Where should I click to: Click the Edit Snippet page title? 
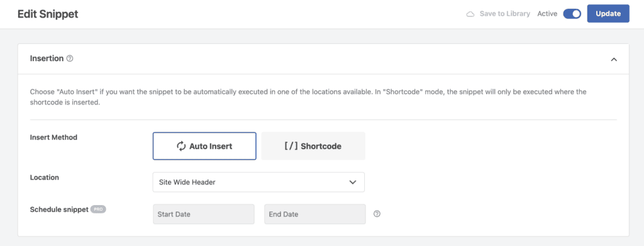(x=48, y=14)
